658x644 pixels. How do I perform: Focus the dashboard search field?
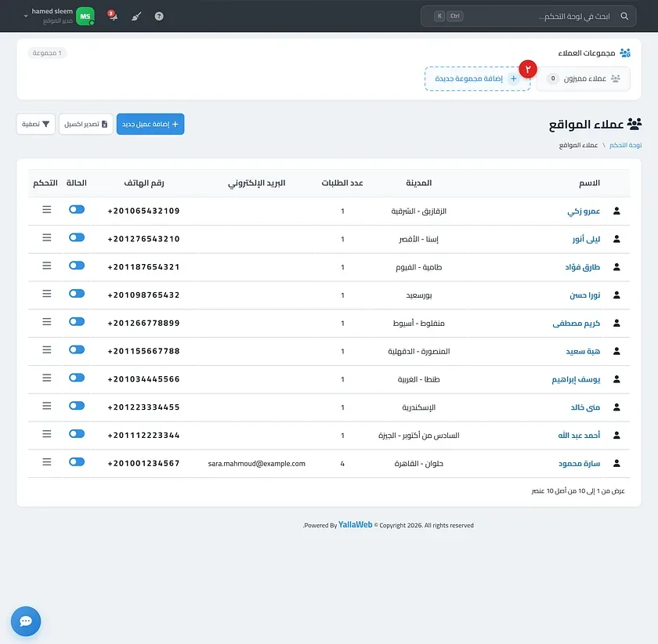(528, 16)
